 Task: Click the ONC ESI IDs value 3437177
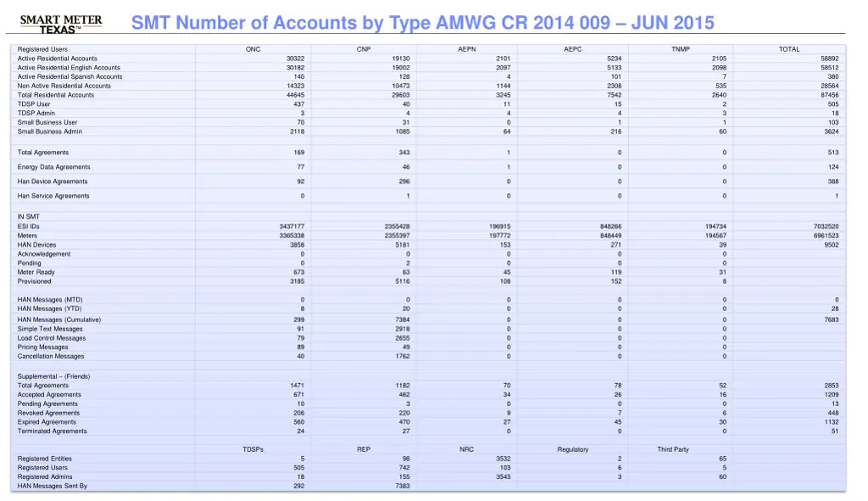pyautogui.click(x=292, y=226)
